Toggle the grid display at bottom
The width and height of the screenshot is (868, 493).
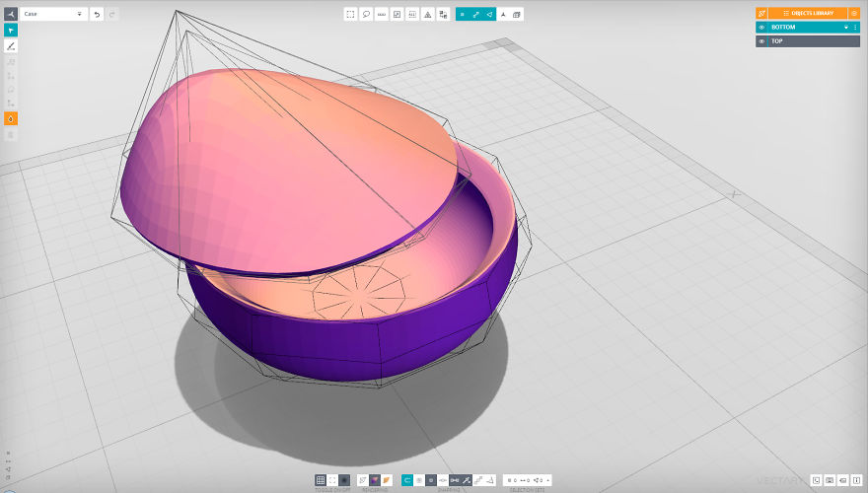tap(321, 480)
